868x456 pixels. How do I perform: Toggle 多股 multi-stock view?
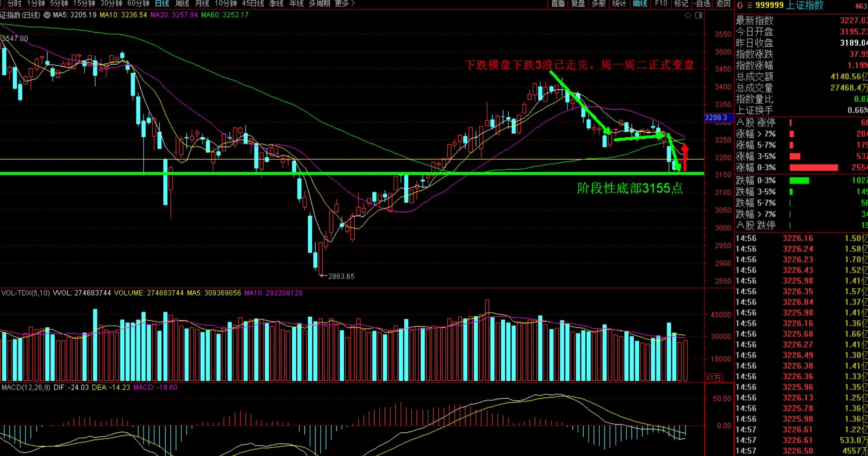(x=598, y=4)
